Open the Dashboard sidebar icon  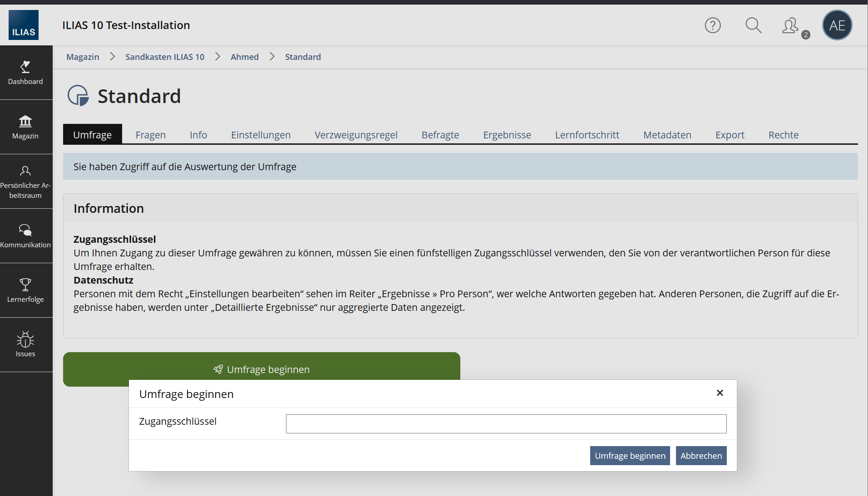(x=25, y=73)
